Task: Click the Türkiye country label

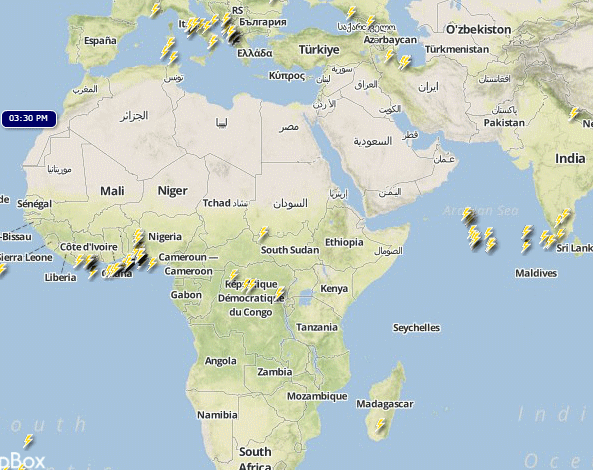Action: (x=319, y=50)
